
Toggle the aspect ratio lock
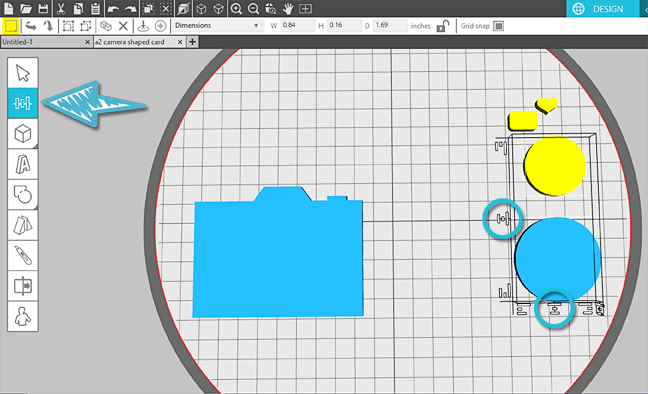coord(442,26)
